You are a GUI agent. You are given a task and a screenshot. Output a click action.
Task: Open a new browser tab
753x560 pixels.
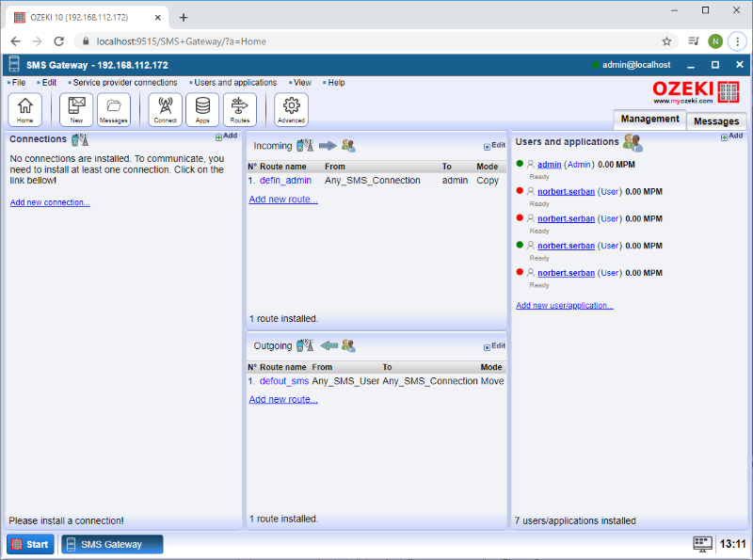click(184, 18)
